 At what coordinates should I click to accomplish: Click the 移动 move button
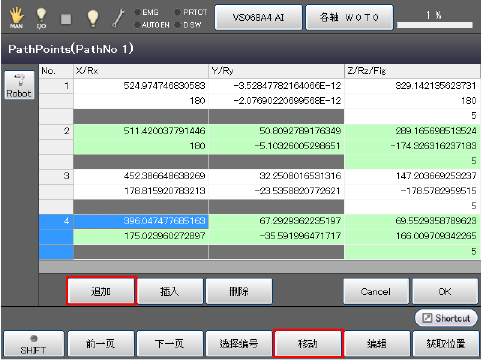pos(308,343)
